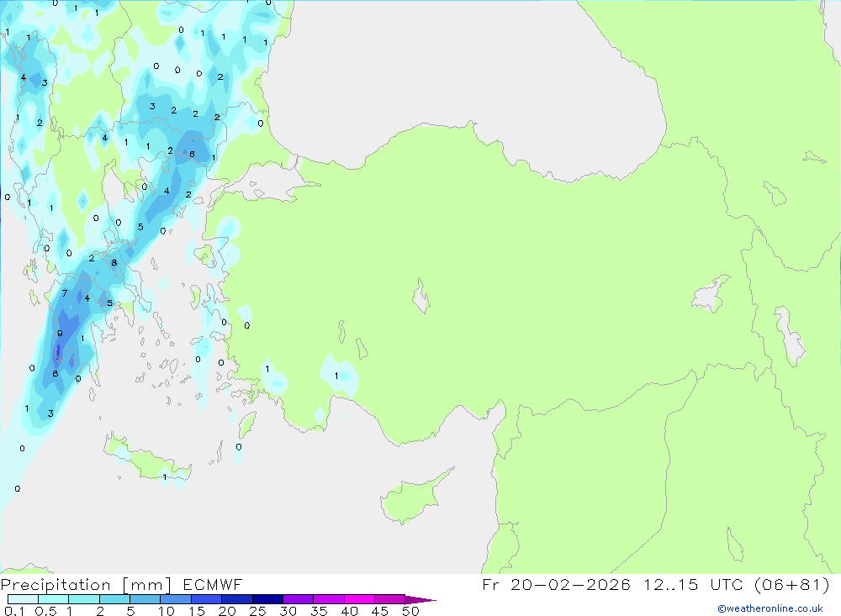Click the '6' precipitation value on the map
This screenshot has height=616, width=841.
pyautogui.click(x=192, y=155)
